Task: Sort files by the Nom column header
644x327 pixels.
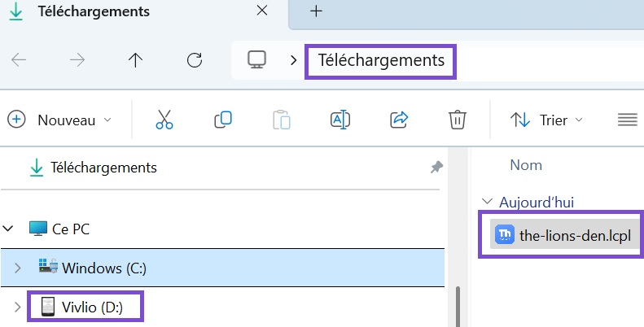Action: (525, 165)
